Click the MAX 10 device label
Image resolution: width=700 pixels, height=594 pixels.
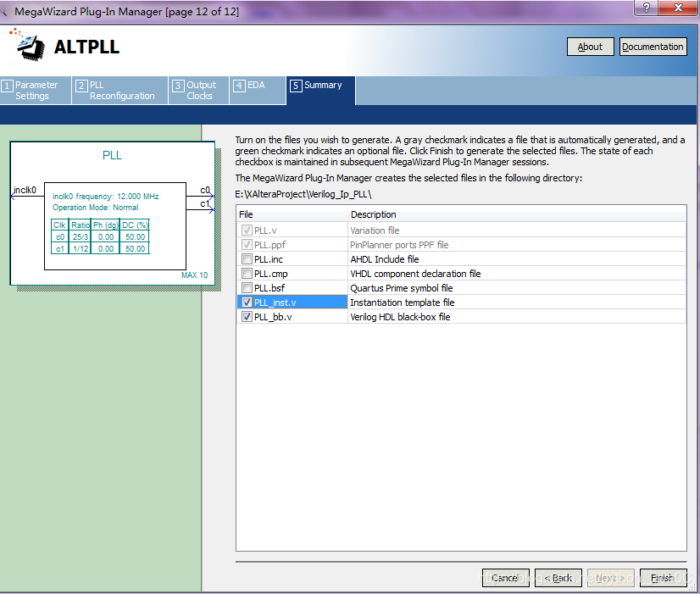coord(194,275)
